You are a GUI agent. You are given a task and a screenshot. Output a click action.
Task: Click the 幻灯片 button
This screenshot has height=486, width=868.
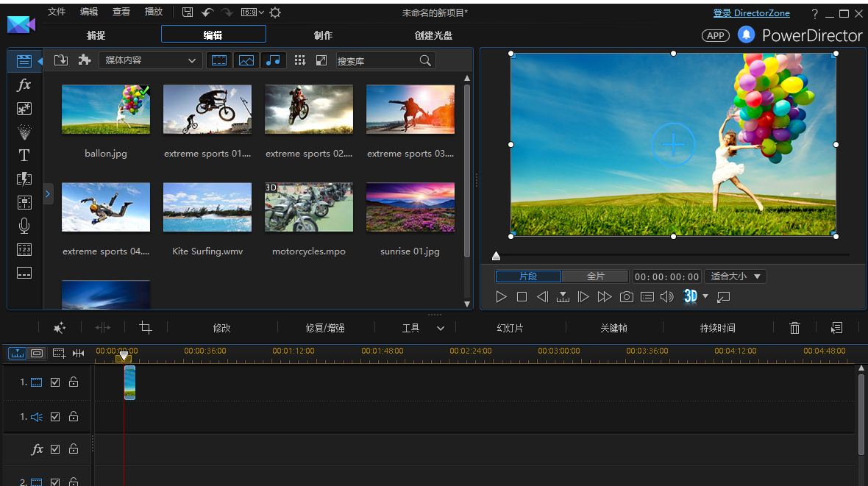tap(510, 328)
